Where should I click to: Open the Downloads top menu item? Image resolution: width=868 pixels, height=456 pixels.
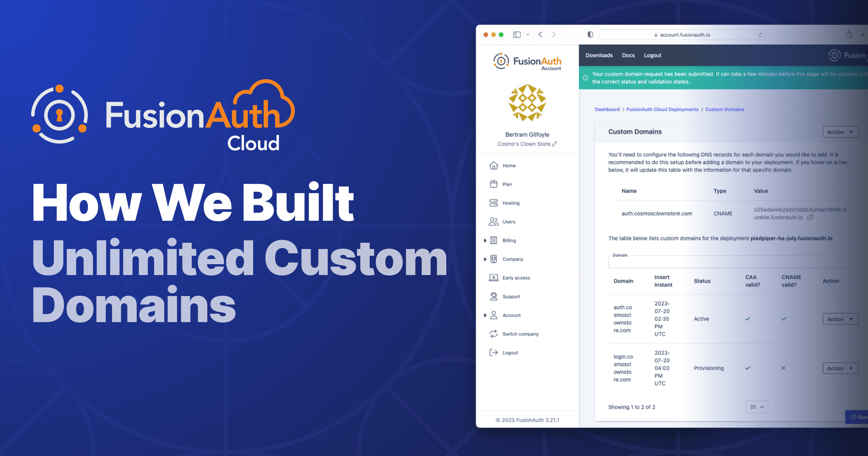coord(599,55)
